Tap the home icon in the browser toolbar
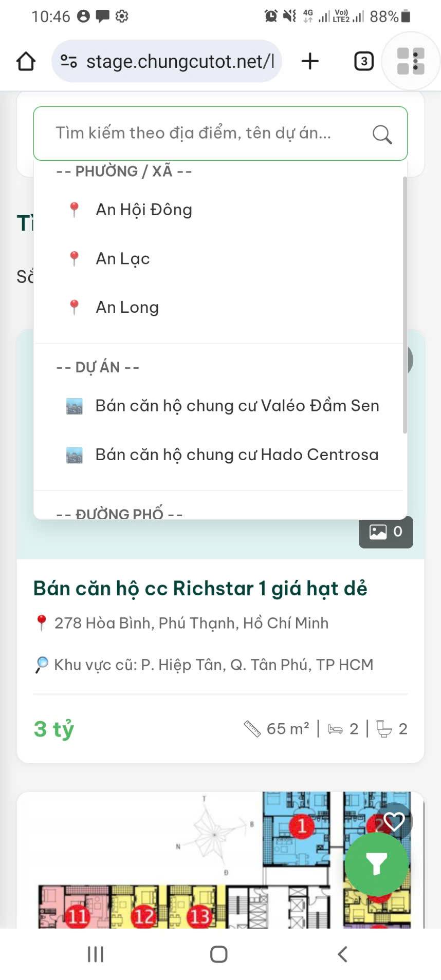Screen dimensions: 441x980 click(x=26, y=61)
